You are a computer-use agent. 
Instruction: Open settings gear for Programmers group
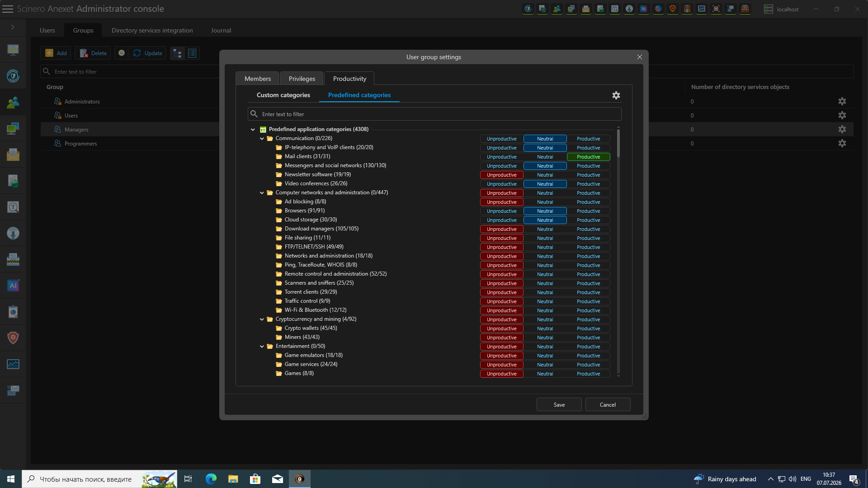tap(842, 144)
